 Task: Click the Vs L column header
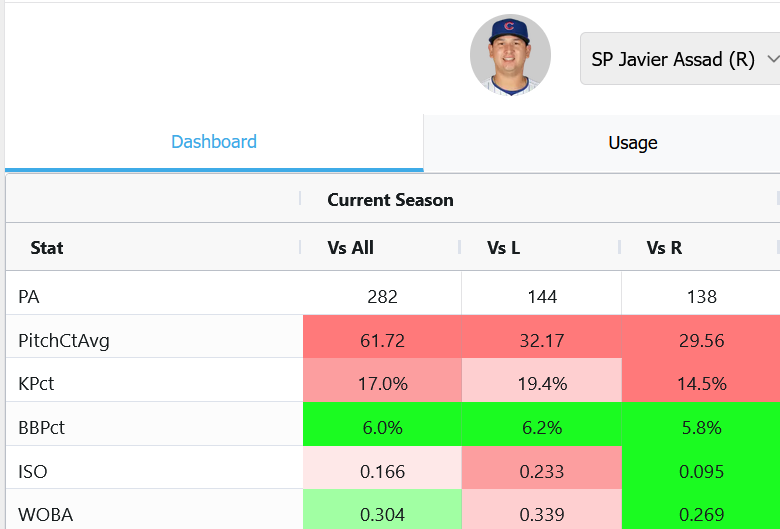point(503,247)
